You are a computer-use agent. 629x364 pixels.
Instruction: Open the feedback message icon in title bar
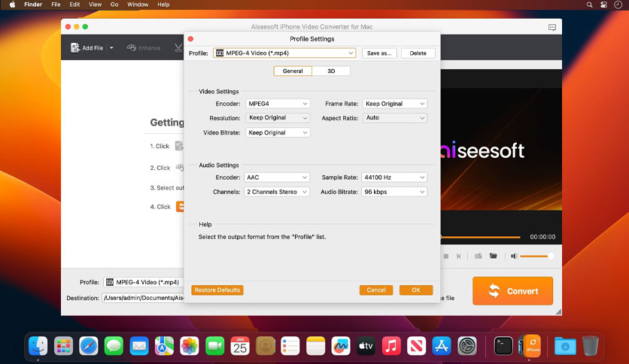click(552, 27)
